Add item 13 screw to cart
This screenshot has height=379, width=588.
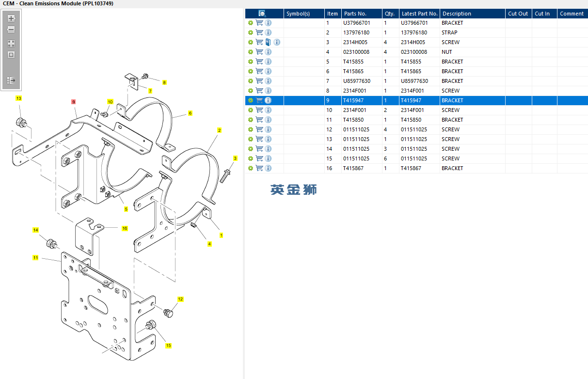click(x=259, y=139)
